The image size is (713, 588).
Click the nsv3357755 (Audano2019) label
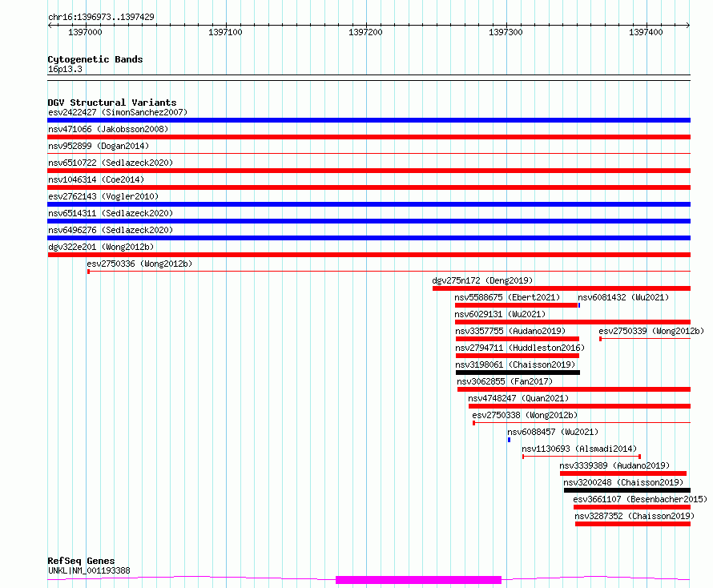[510, 331]
